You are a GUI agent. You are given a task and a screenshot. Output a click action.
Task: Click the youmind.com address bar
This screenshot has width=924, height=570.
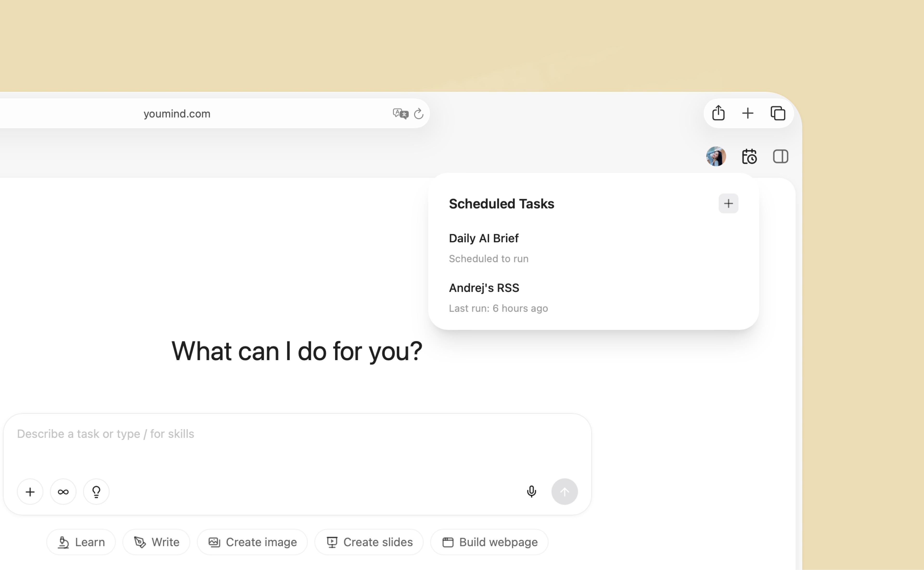pyautogui.click(x=177, y=114)
